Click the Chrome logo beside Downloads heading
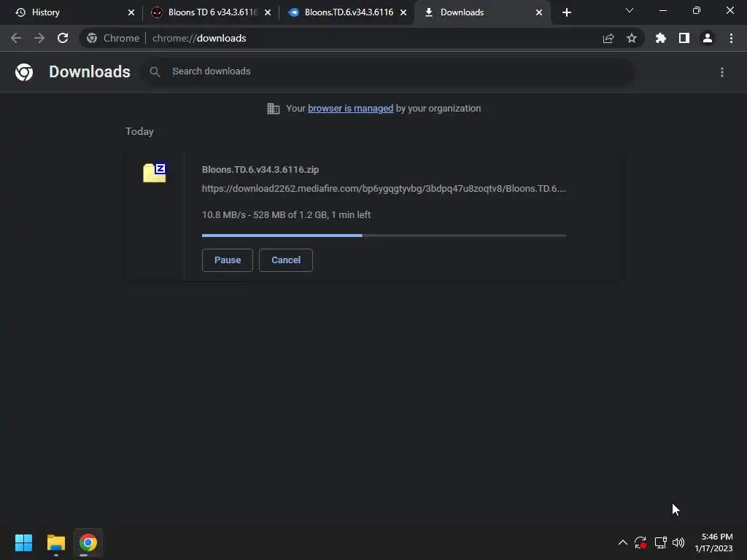Viewport: 747px width, 560px height. (x=24, y=72)
